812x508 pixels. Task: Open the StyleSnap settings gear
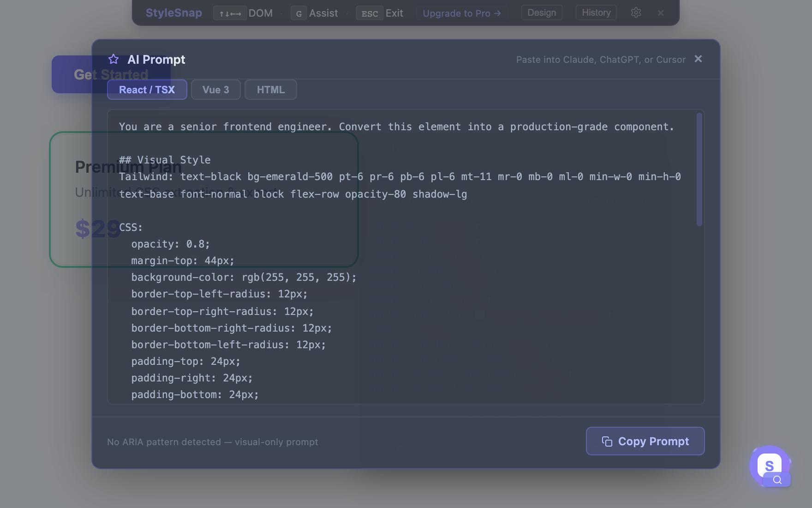click(636, 12)
